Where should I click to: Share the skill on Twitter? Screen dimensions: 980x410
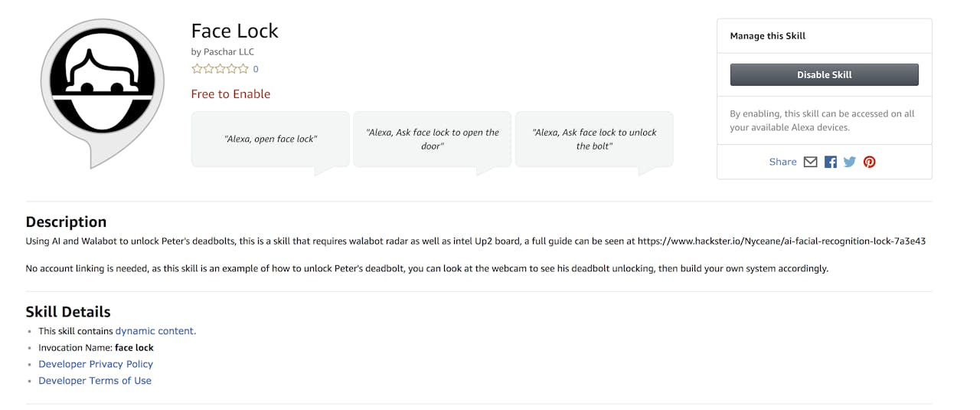tap(850, 162)
